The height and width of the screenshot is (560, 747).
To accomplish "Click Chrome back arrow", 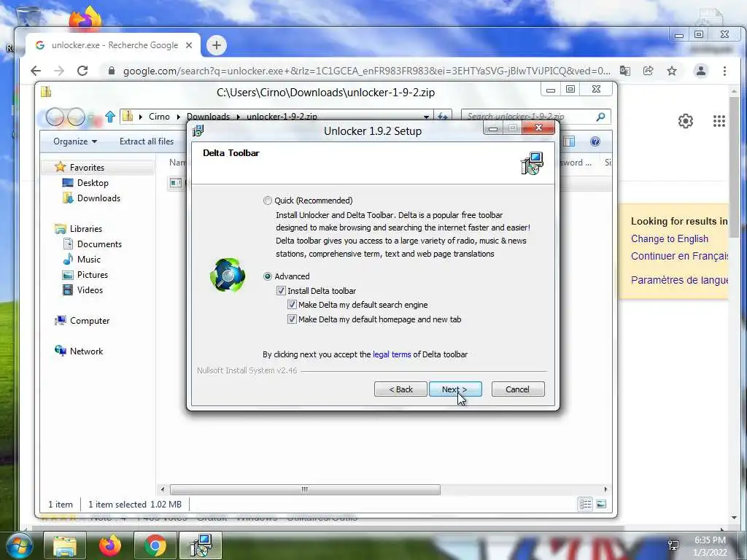I will (x=36, y=71).
